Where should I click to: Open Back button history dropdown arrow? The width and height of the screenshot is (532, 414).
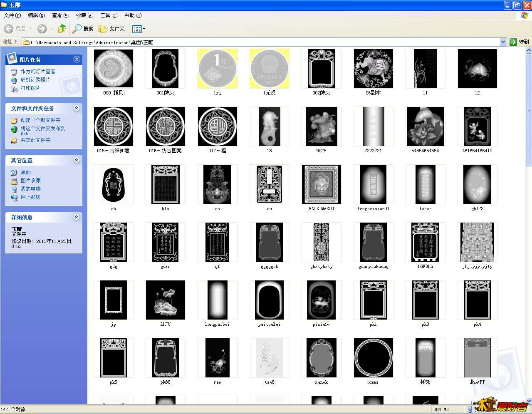pos(30,29)
